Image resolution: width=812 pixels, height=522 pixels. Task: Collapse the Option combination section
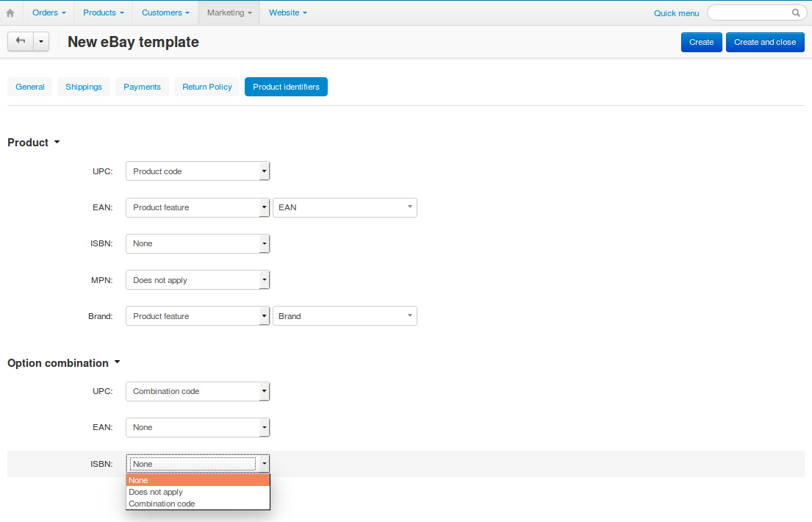[64, 363]
